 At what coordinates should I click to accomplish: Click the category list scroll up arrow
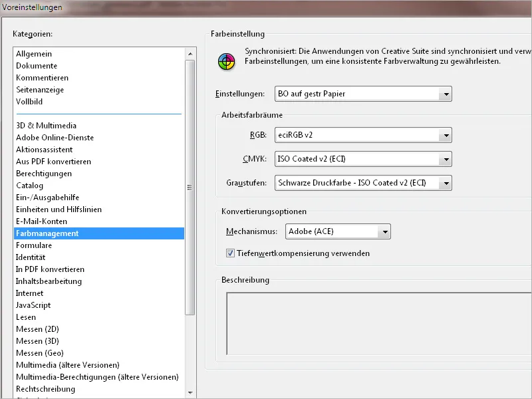click(190, 54)
